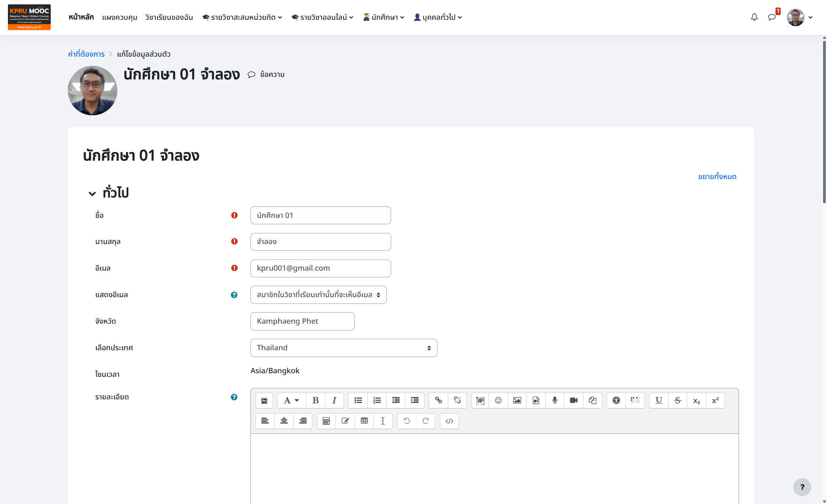The width and height of the screenshot is (827, 504).
Task: Toggle bold formatting in the editor
Action: click(x=315, y=401)
